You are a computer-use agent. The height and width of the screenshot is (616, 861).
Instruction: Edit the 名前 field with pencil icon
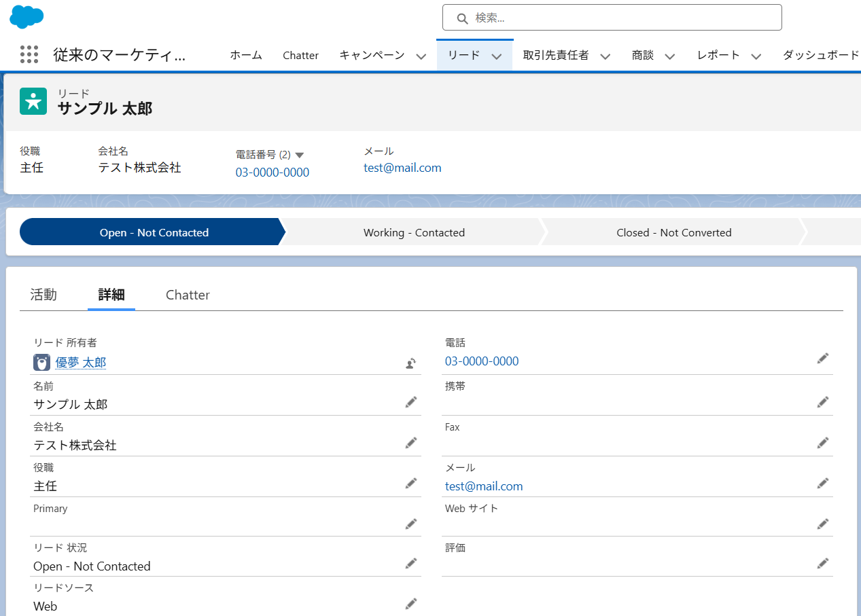(410, 403)
